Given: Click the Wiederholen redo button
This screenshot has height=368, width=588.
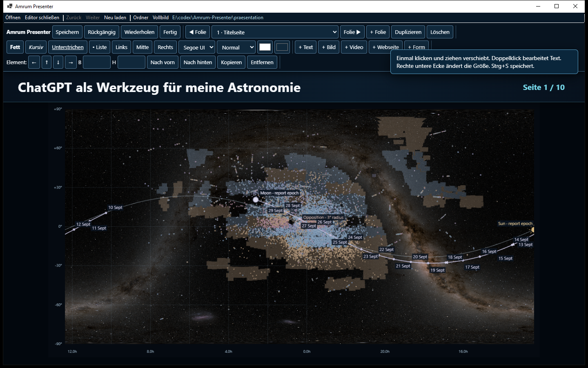Looking at the screenshot, I should point(139,32).
